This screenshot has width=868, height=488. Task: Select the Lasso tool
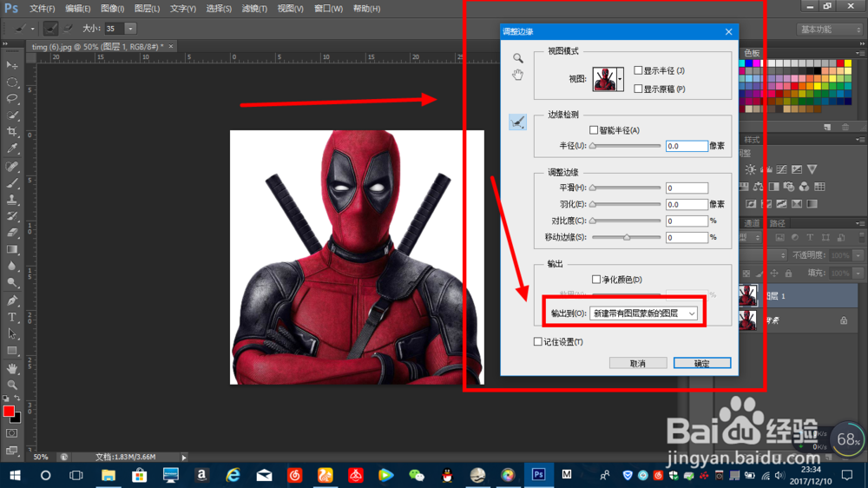tap(11, 99)
